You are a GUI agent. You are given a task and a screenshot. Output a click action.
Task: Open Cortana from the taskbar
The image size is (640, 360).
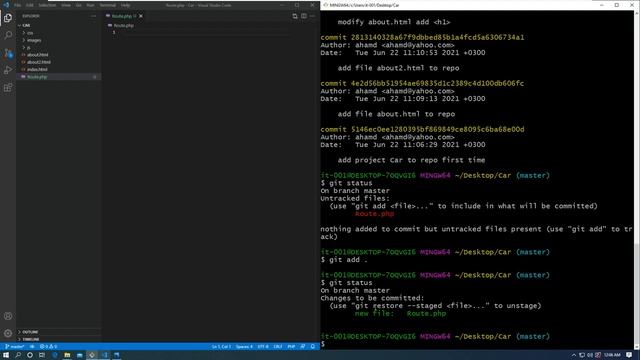pyautogui.click(x=30, y=355)
